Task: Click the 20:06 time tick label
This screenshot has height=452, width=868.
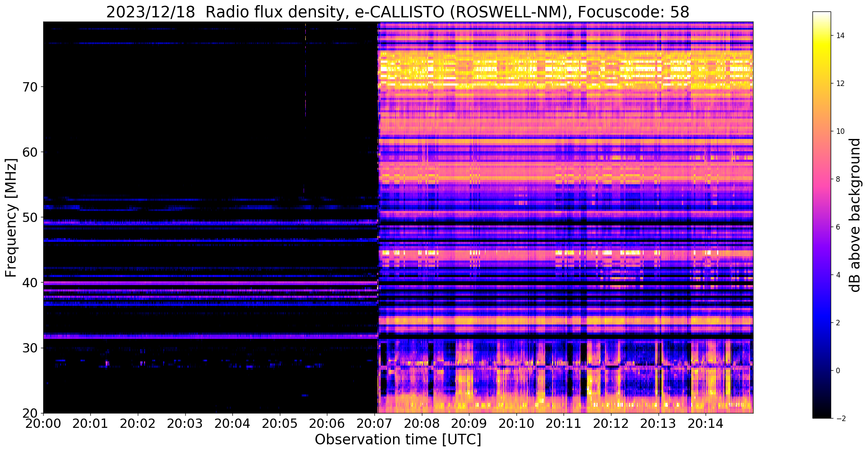Action: (327, 423)
